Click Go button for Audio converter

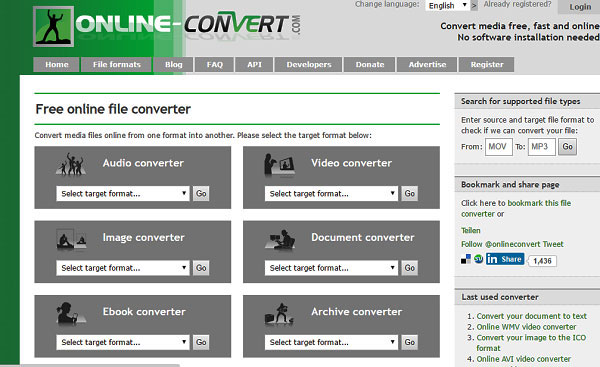click(201, 194)
